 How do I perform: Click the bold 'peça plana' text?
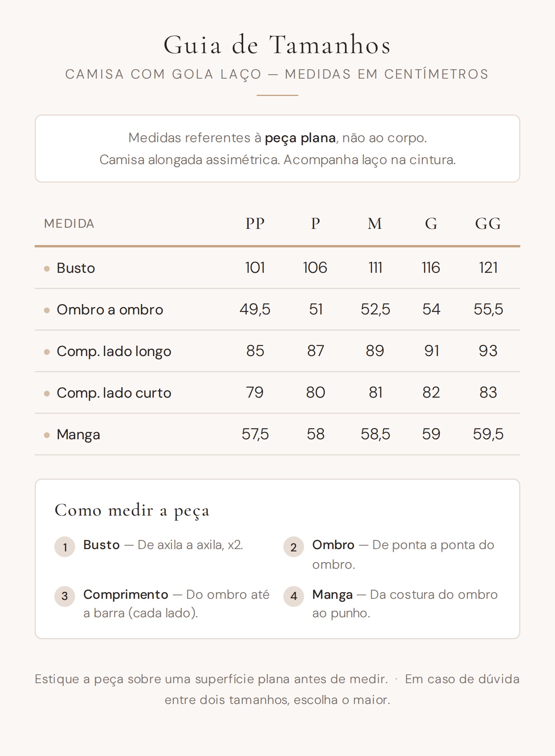coord(300,138)
